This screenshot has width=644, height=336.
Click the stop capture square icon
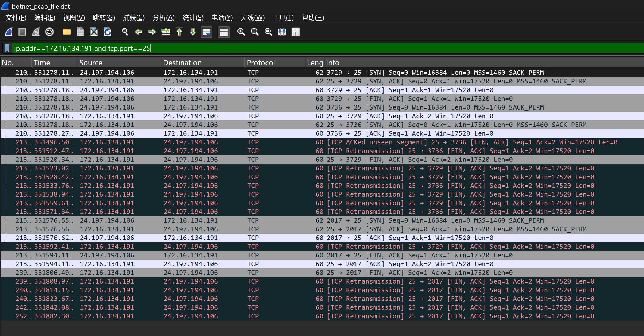pos(22,32)
